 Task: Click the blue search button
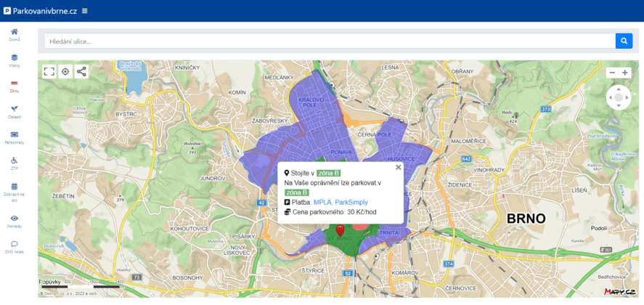[x=624, y=41]
